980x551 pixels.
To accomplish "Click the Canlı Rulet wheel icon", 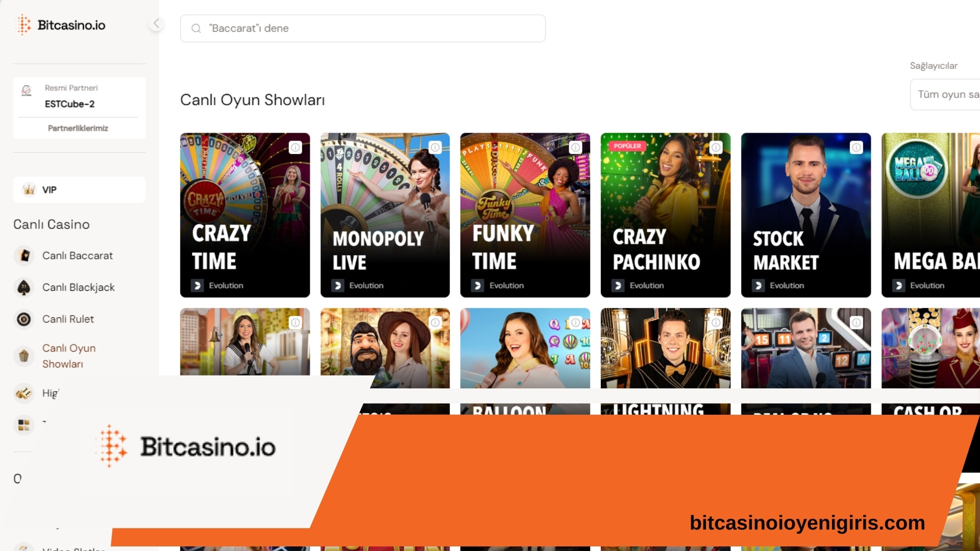I will pyautogui.click(x=24, y=319).
